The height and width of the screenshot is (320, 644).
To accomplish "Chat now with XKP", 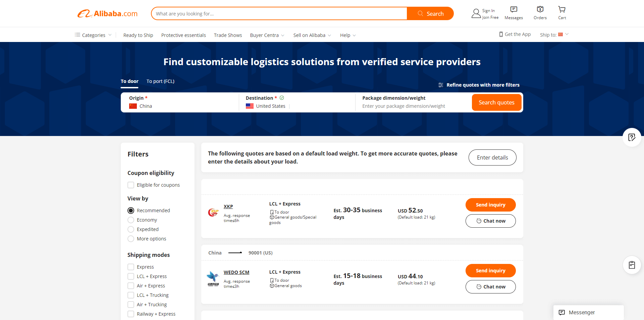I will click(490, 221).
